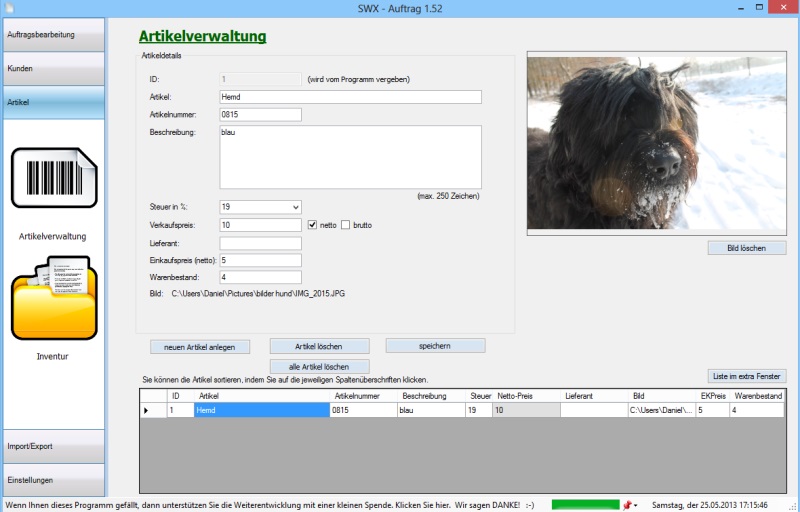Select the row marker arrow in the article table
800x512 pixels.
pos(149,410)
